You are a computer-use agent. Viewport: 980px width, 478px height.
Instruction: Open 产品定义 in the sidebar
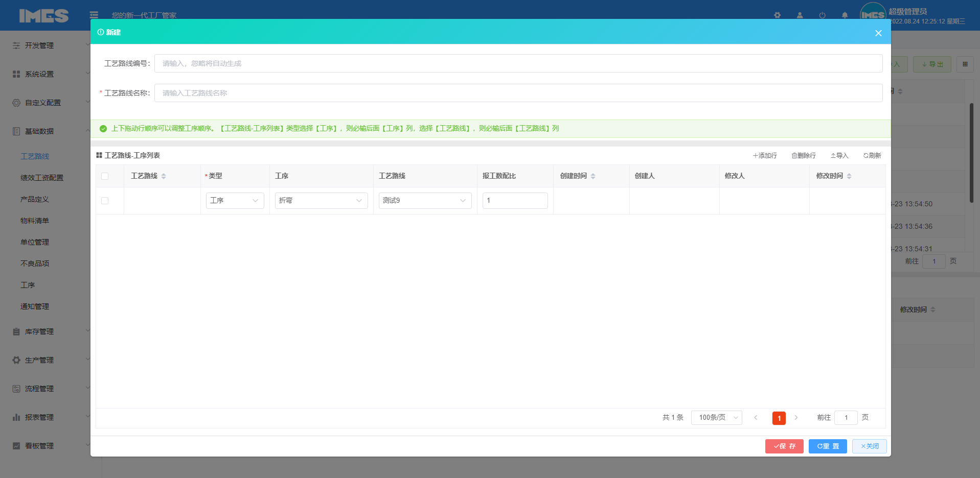35,199
